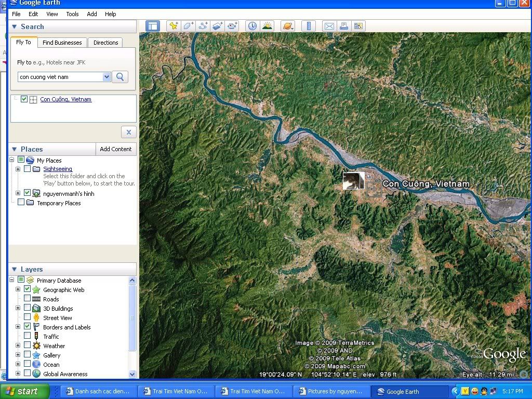This screenshot has height=399, width=532.
Task: Toggle the sidebar panel button
Action: click(x=153, y=26)
